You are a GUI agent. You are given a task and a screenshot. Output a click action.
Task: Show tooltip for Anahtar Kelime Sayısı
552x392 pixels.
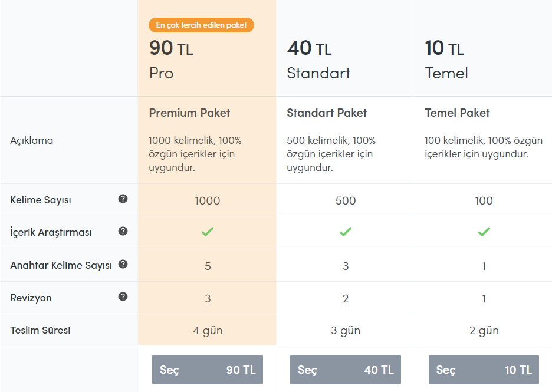tap(123, 264)
